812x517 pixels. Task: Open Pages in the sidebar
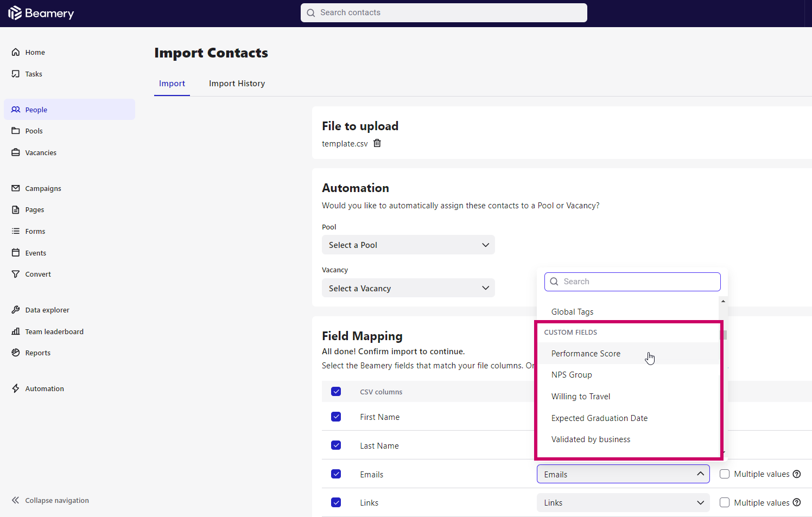coord(69,210)
